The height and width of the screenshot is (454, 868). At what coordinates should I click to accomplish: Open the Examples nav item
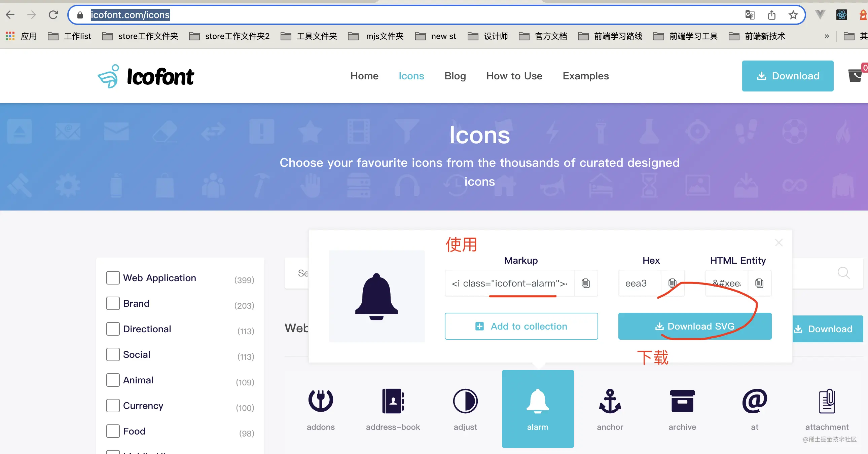(586, 76)
